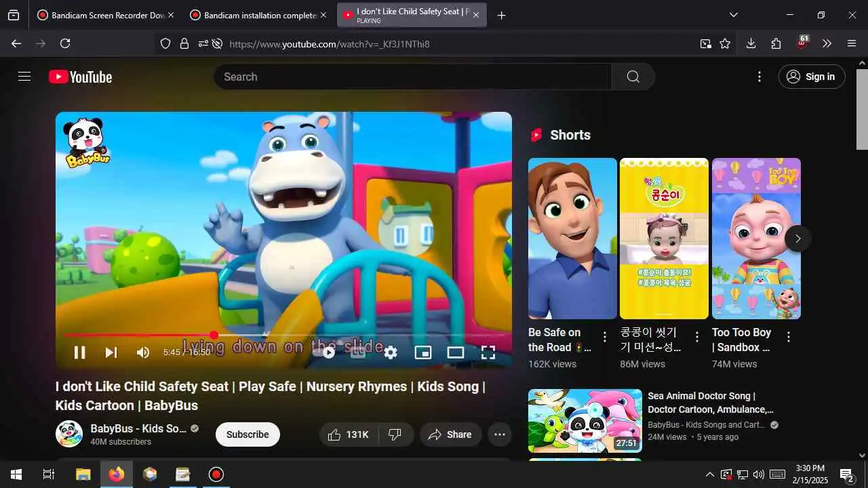
Task: Toggle video autoplay switch
Action: (329, 352)
